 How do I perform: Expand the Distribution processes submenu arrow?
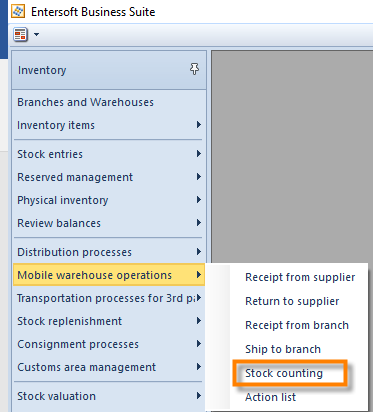(x=199, y=252)
